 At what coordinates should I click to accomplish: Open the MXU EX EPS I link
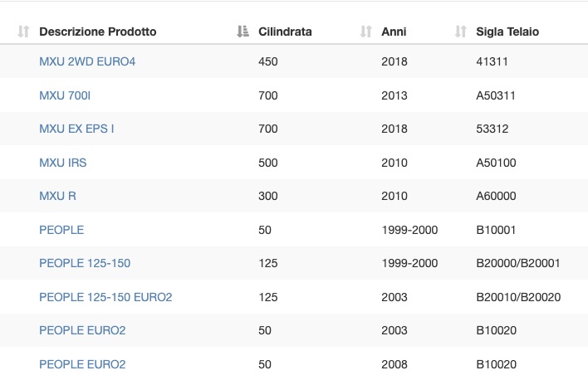76,129
